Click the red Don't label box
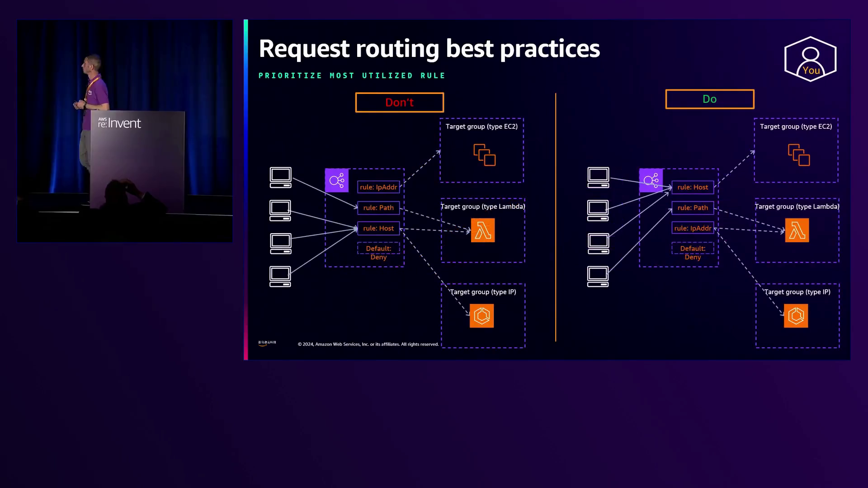868x488 pixels. (399, 103)
